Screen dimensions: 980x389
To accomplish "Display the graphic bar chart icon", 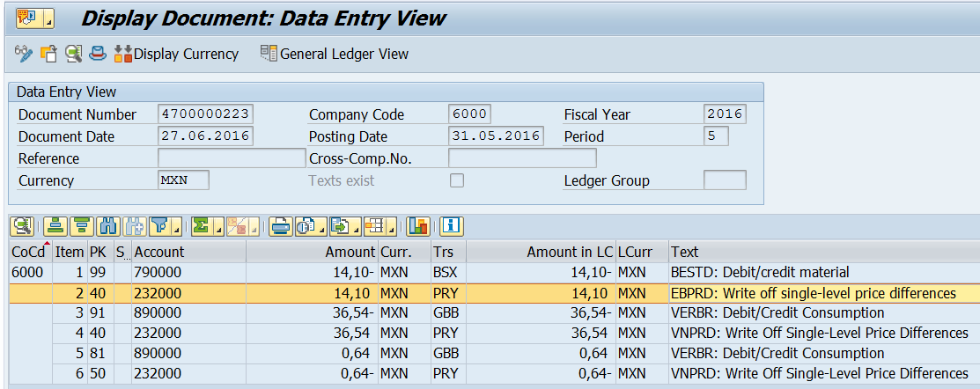I will tap(418, 225).
